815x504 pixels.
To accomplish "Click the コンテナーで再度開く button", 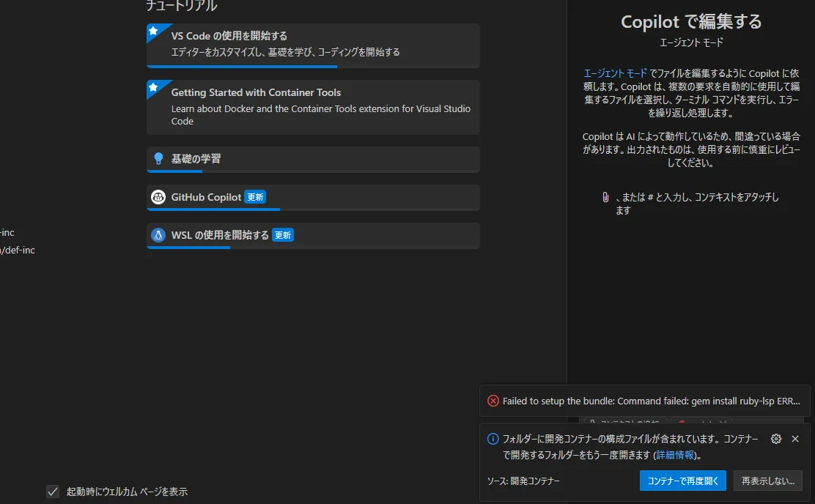I will 682,481.
